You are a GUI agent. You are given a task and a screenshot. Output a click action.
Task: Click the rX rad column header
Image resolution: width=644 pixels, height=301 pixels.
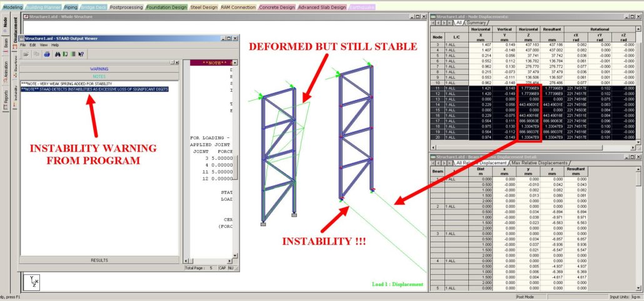pos(576,36)
